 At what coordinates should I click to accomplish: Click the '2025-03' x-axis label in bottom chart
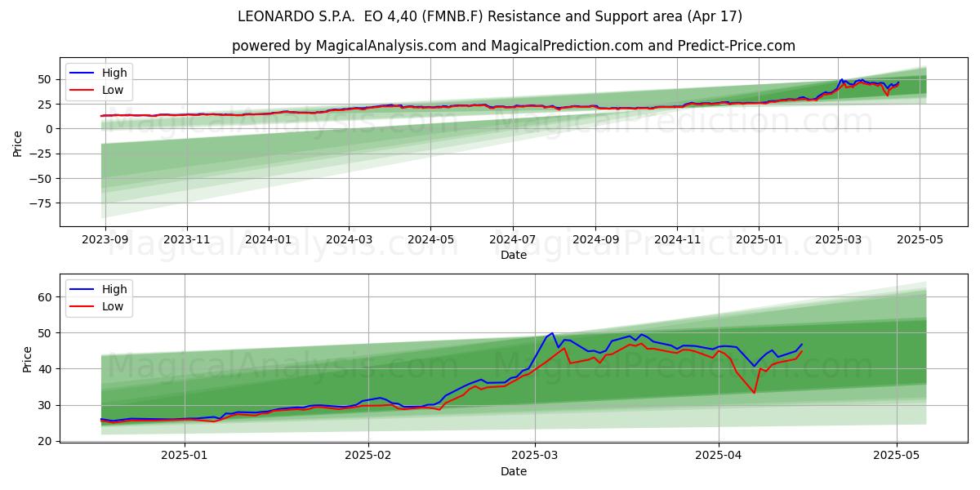[535, 457]
